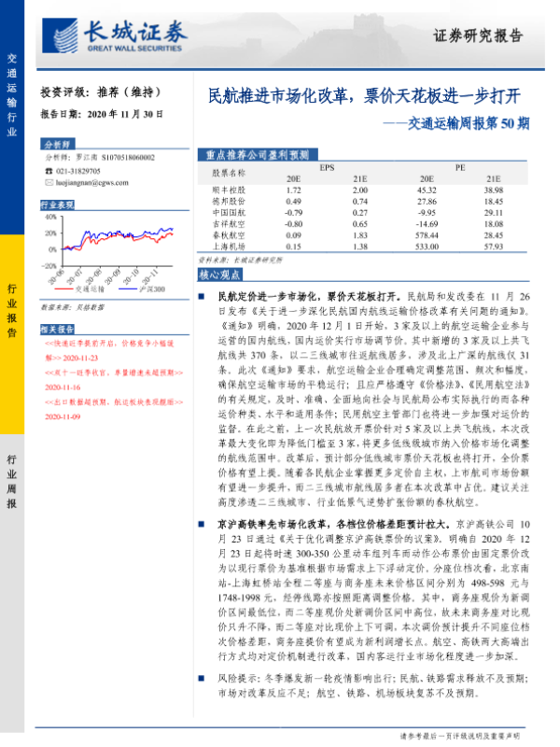Click the square bullet before 民航定价进一步市场化
This screenshot has width=560, height=747.
pyautogui.click(x=203, y=295)
